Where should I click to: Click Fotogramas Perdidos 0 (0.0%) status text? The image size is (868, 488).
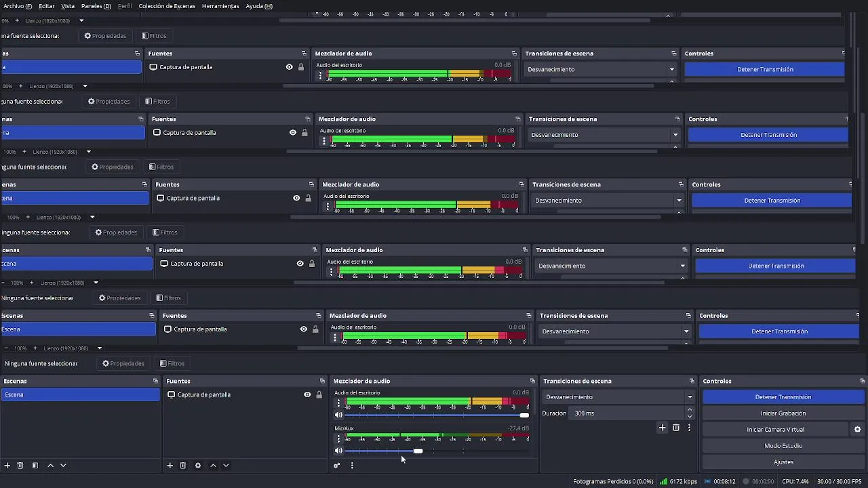coord(613,481)
